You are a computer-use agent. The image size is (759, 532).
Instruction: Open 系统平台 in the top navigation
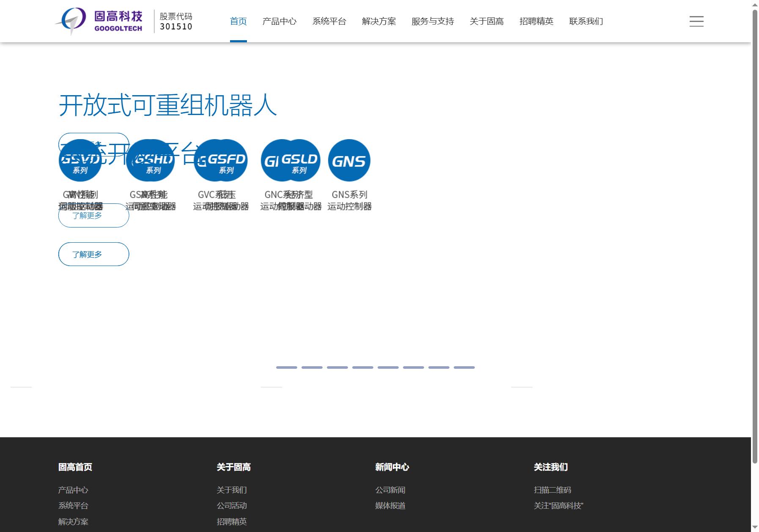329,21
